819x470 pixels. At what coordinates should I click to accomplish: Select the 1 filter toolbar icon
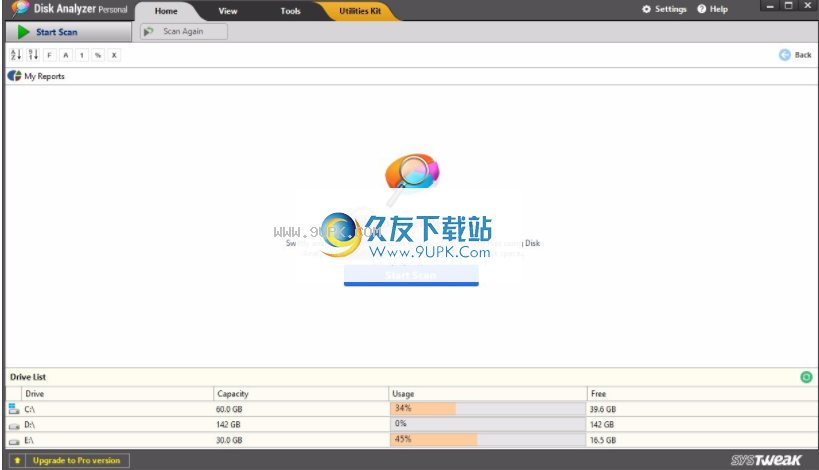pos(82,55)
